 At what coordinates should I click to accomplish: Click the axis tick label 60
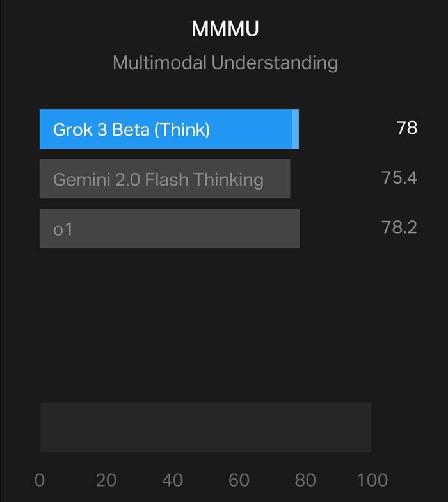click(239, 480)
